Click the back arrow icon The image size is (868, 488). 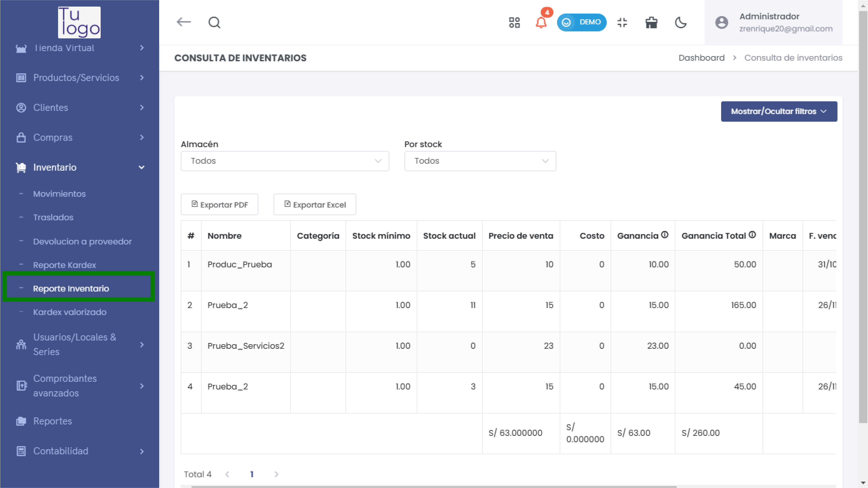tap(184, 22)
